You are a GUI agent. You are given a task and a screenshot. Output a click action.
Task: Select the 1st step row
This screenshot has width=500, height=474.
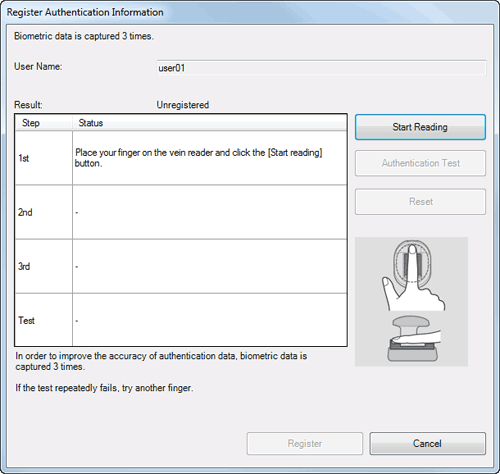point(181,158)
